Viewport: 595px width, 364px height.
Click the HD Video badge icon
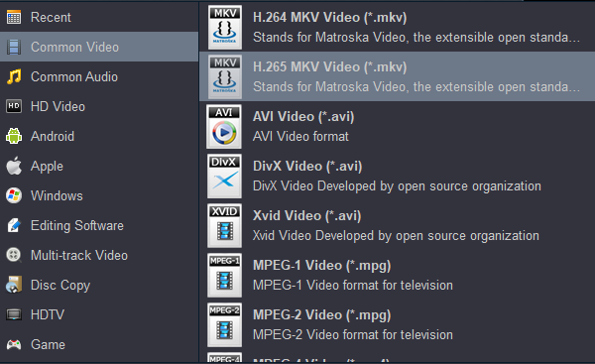14,106
